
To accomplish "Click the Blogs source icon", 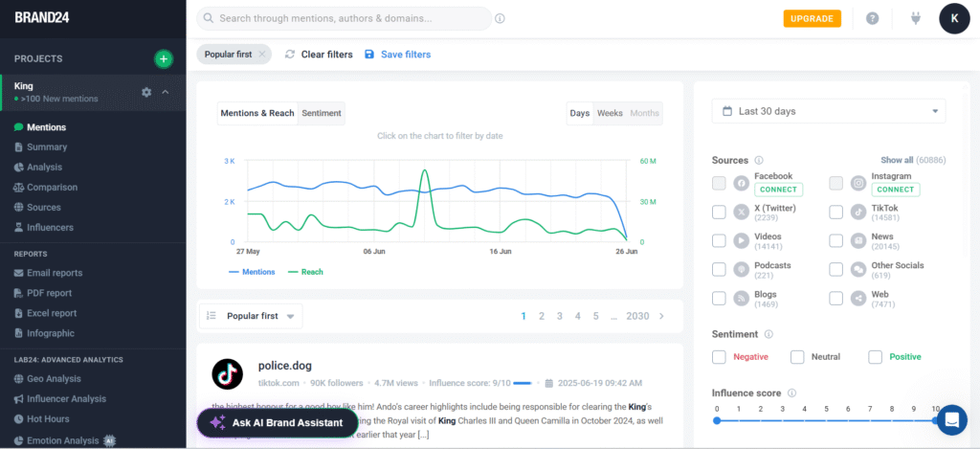I will pyautogui.click(x=742, y=299).
